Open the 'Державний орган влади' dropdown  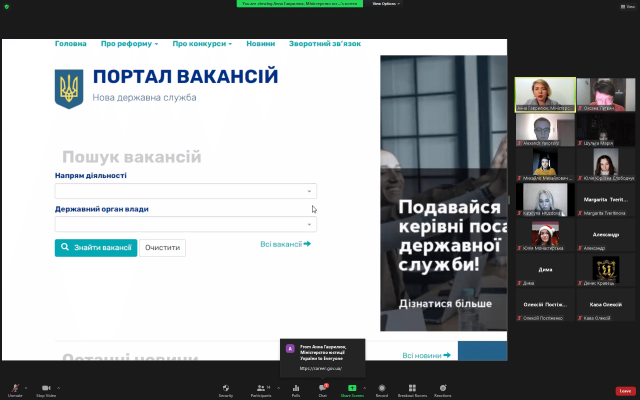186,225
